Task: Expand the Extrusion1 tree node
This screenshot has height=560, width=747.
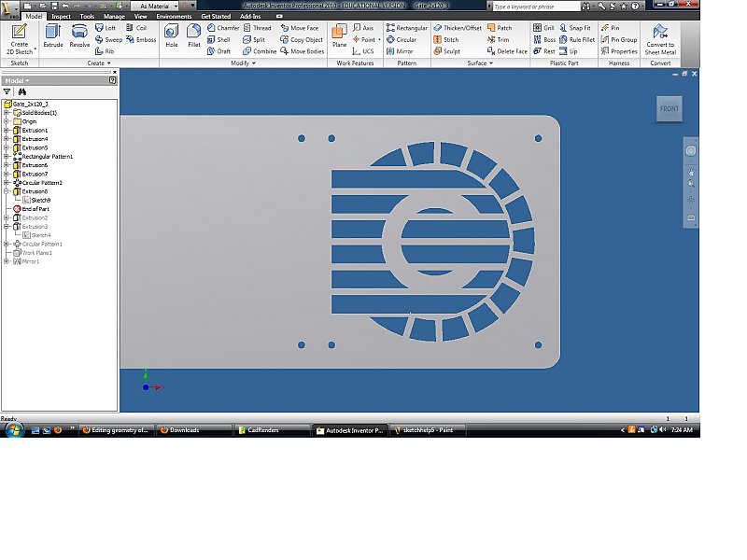Action: tap(7, 130)
